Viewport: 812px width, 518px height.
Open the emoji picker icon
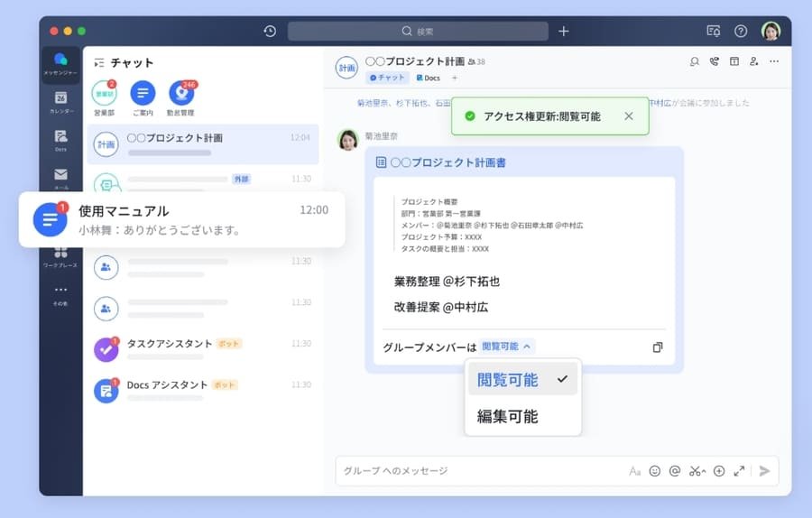tap(655, 471)
